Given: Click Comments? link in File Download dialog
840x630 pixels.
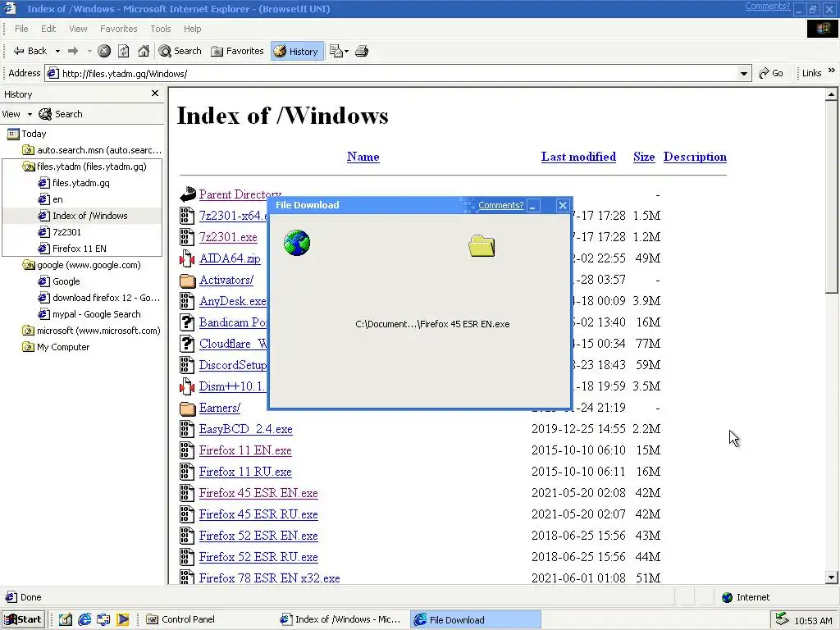Looking at the screenshot, I should tap(501, 205).
